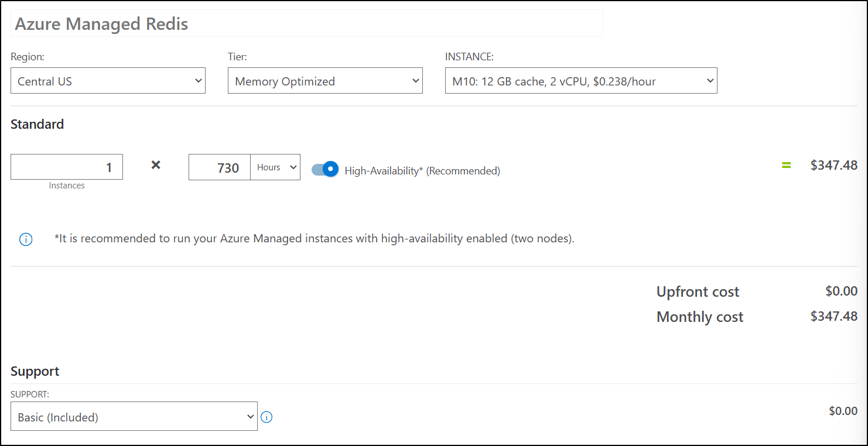
Task: Open the Hours unit dropdown
Action: [x=275, y=167]
